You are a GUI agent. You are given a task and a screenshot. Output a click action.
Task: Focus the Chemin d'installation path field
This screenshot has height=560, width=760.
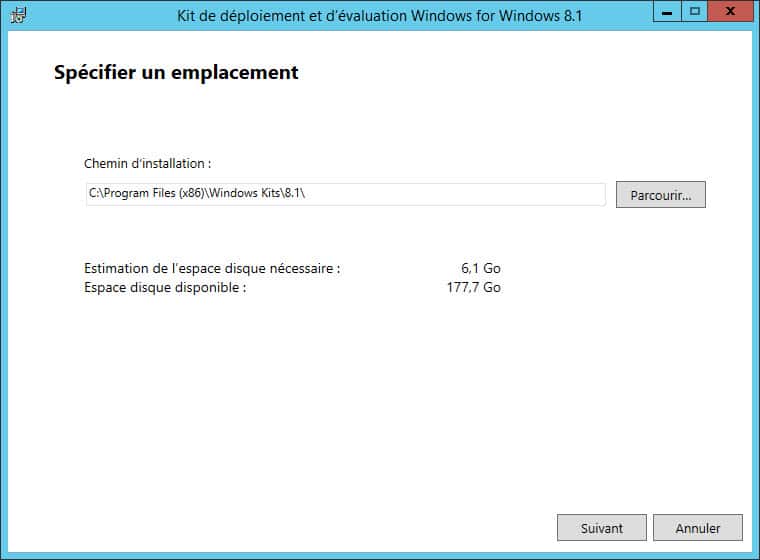point(346,194)
